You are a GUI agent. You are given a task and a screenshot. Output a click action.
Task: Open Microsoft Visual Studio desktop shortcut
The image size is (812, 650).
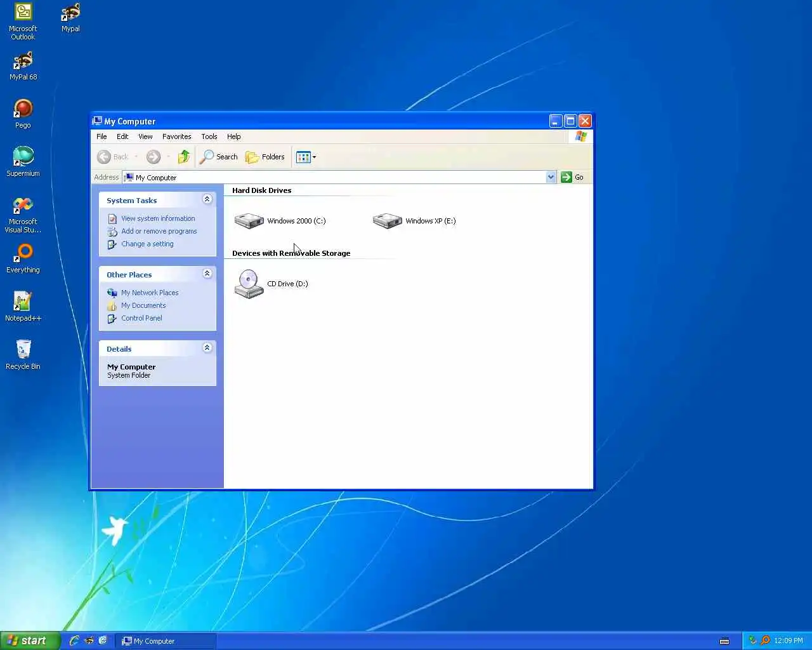(23, 215)
